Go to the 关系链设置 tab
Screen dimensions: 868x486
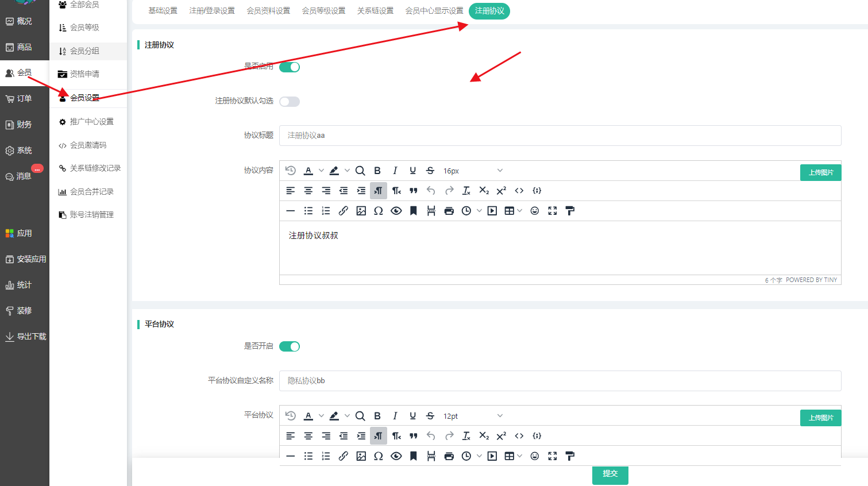point(375,11)
